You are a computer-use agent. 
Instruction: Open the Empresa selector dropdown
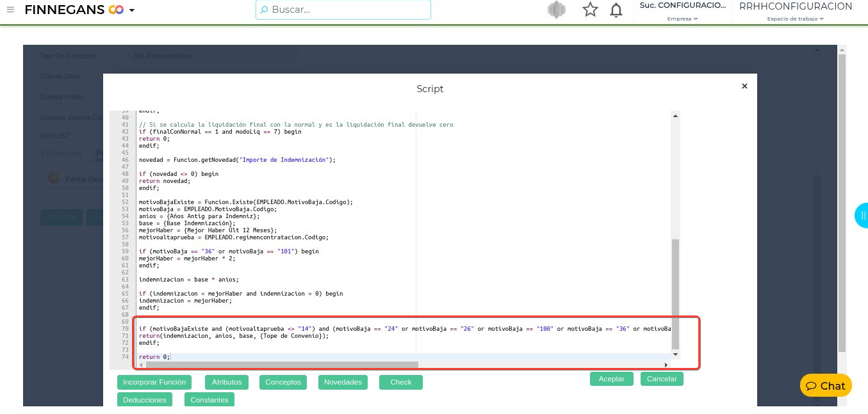682,19
